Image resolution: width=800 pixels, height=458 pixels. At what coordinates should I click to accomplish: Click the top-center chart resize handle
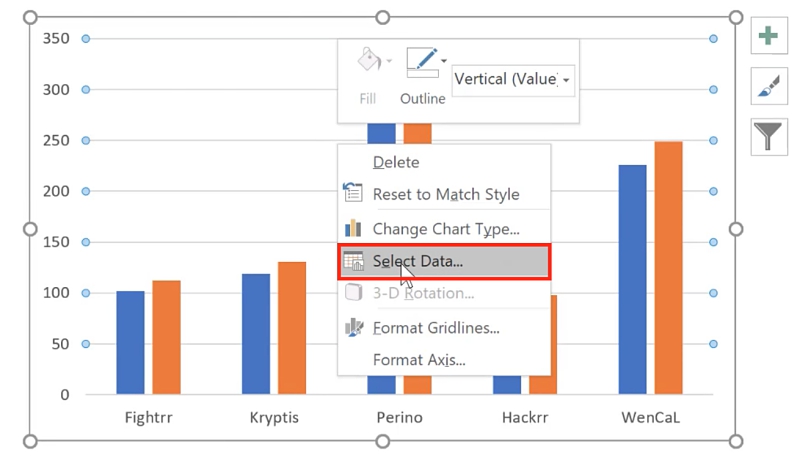click(x=383, y=18)
